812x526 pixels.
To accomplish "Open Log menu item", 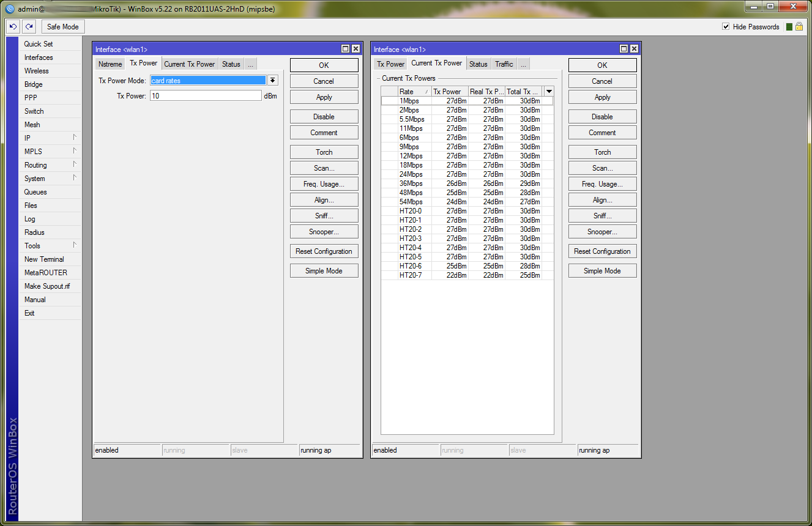I will [50, 219].
